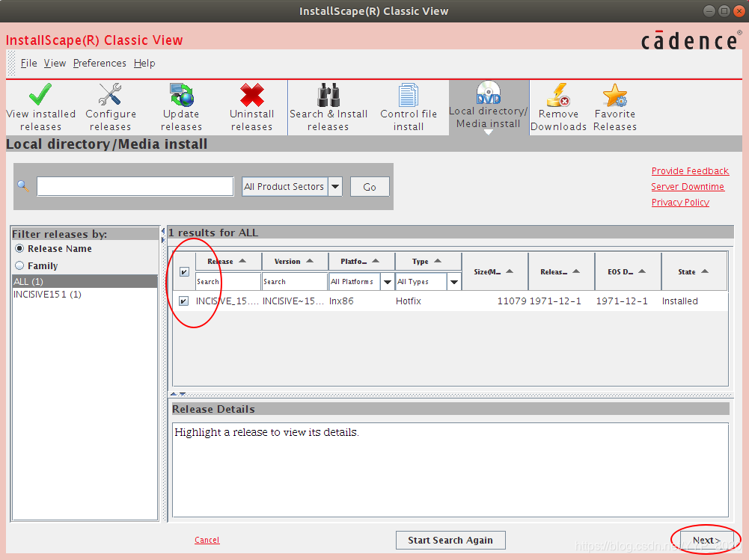Open Server Downtime link

click(688, 187)
